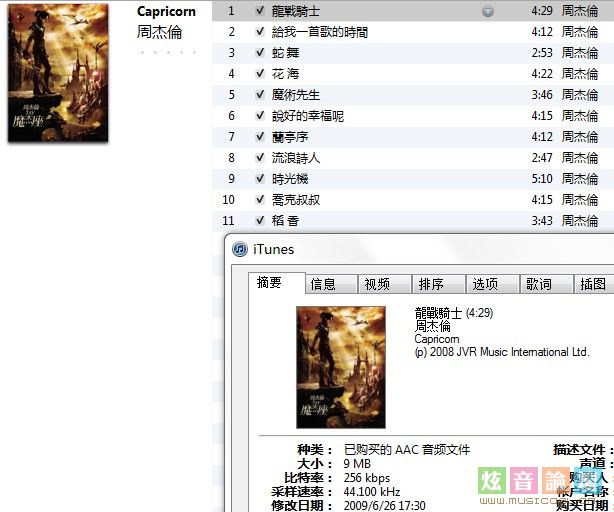The image size is (614, 512).
Task: Select track 花海
Action: [x=413, y=74]
